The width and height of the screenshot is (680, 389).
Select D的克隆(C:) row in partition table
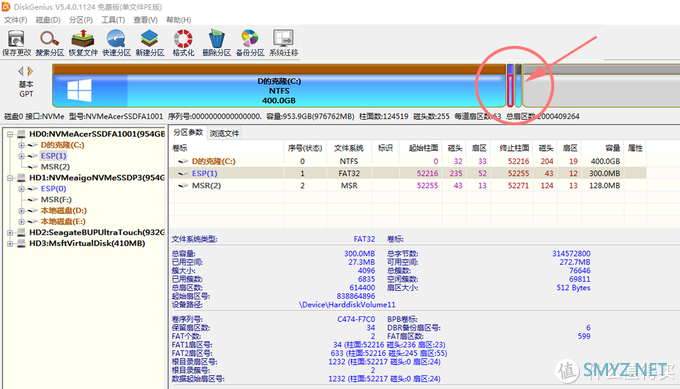[x=408, y=161]
